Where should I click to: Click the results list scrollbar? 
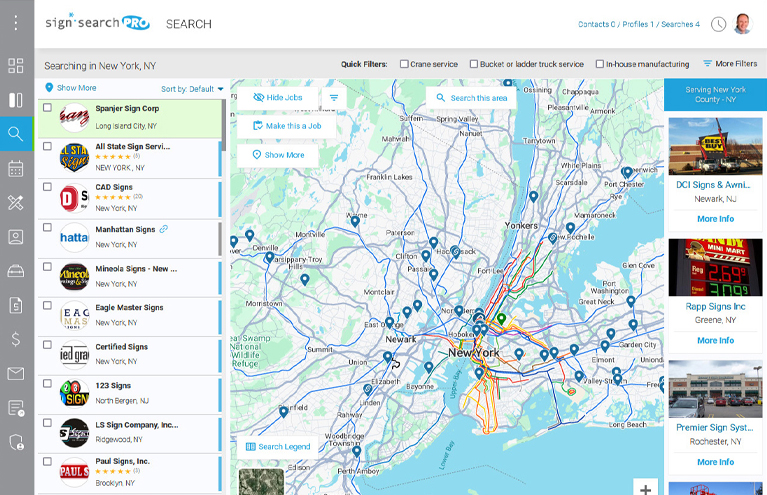[224, 125]
